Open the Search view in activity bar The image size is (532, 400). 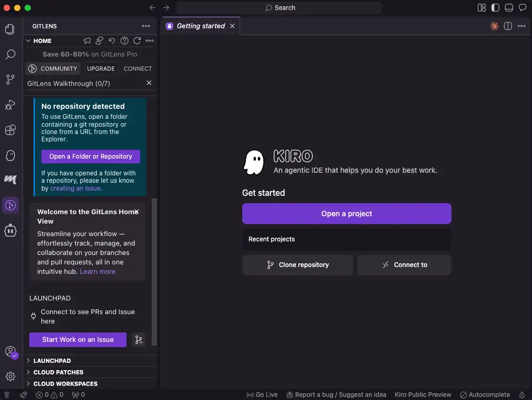(10, 54)
